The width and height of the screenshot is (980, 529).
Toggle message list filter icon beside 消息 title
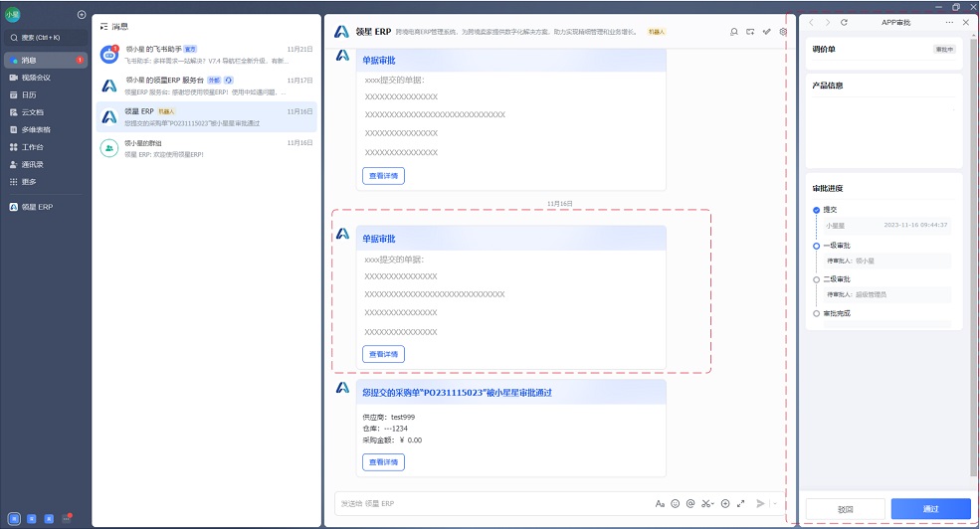[x=103, y=26]
